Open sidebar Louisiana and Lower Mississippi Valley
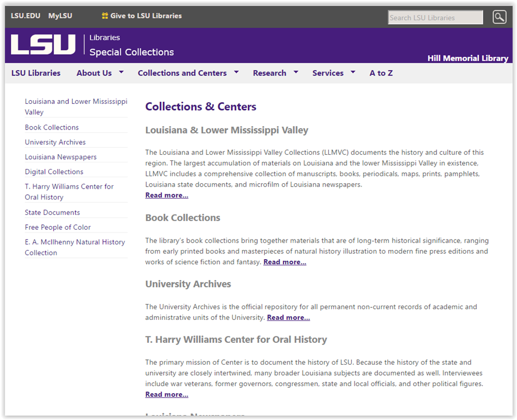The width and height of the screenshot is (517, 420). [76, 107]
